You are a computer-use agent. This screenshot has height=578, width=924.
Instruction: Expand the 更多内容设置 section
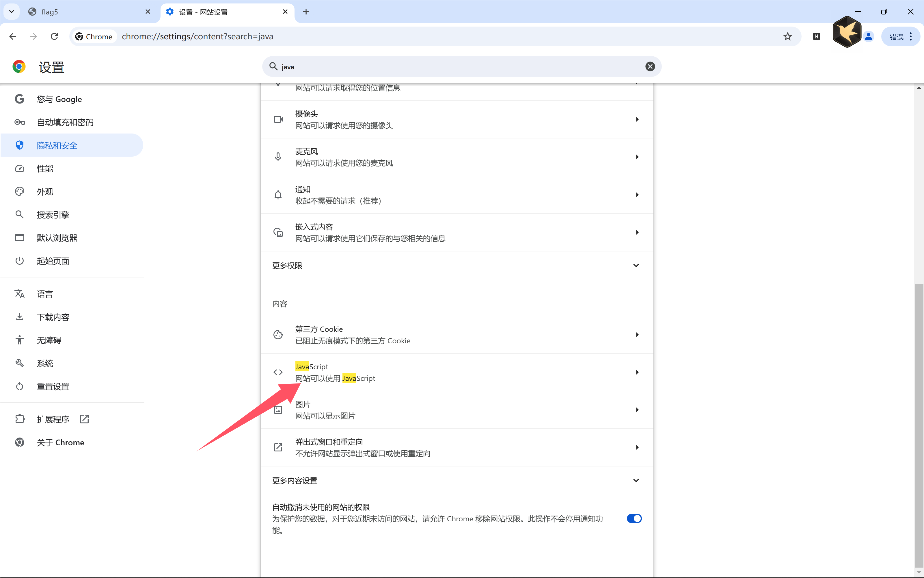click(457, 481)
